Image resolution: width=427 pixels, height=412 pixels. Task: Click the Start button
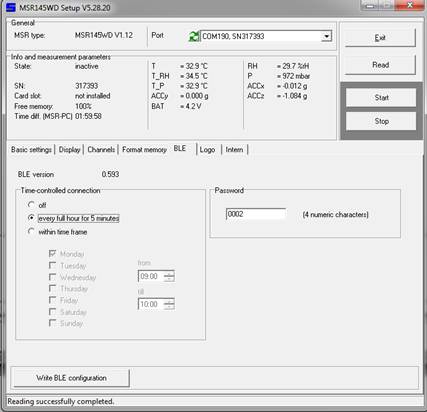[381, 98]
